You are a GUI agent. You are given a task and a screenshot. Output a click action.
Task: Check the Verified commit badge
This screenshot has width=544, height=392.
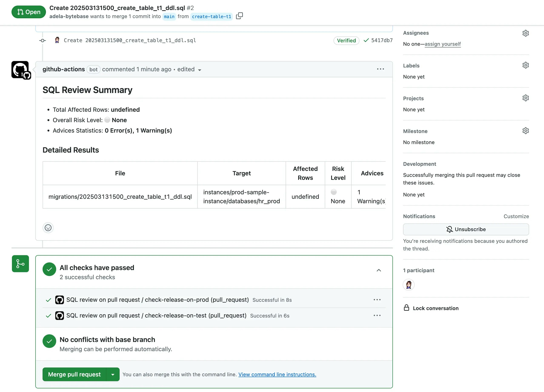tap(346, 40)
